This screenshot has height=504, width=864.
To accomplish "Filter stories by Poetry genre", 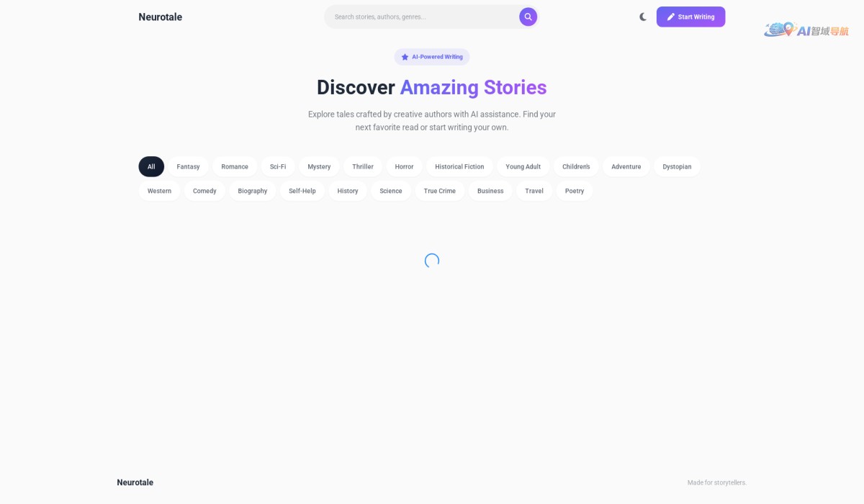I will tap(575, 191).
